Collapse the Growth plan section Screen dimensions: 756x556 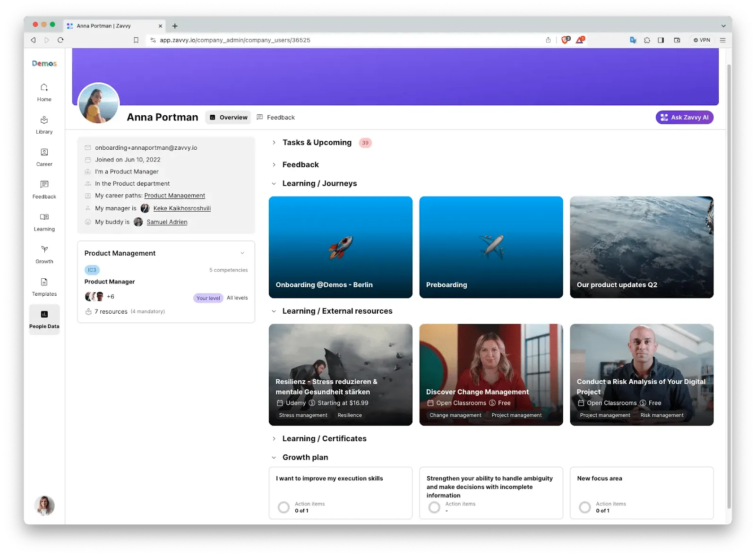click(274, 458)
